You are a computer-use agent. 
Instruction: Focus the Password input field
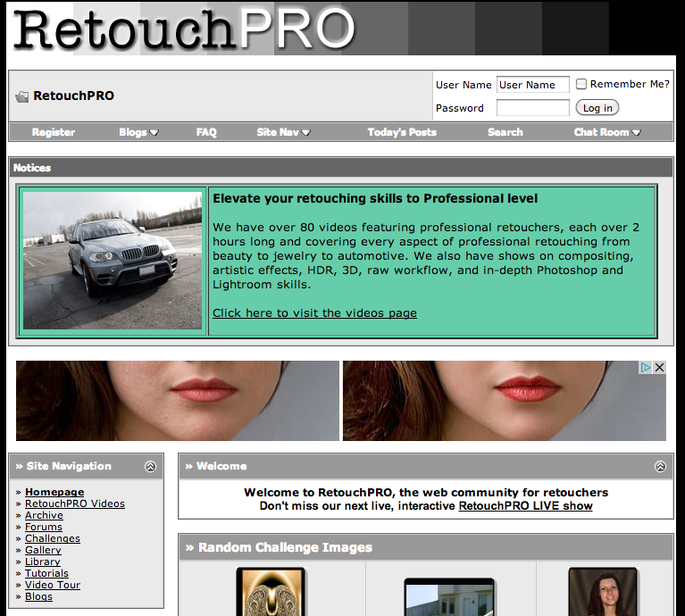coord(532,108)
